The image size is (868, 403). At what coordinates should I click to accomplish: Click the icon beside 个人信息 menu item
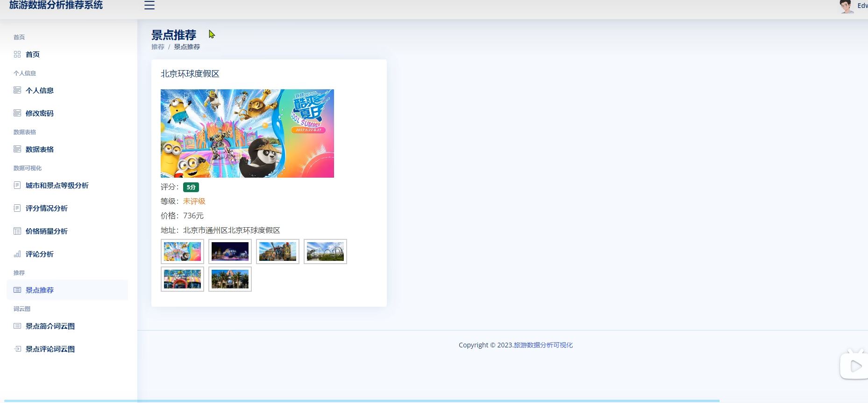(17, 90)
